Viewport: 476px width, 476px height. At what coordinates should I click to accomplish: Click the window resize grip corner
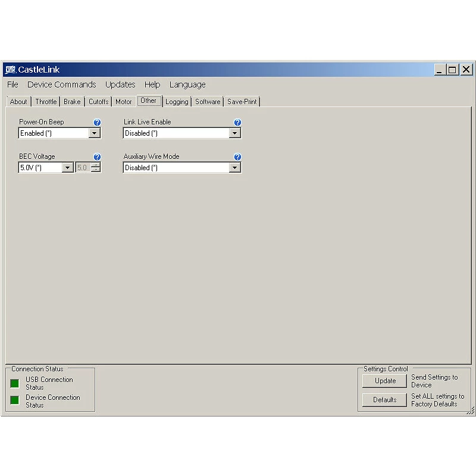click(471, 411)
